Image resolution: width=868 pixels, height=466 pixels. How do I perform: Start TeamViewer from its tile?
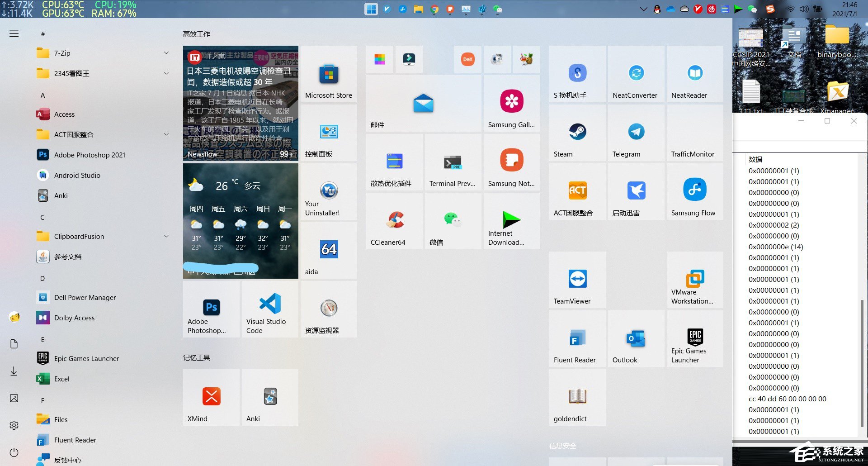click(x=577, y=280)
